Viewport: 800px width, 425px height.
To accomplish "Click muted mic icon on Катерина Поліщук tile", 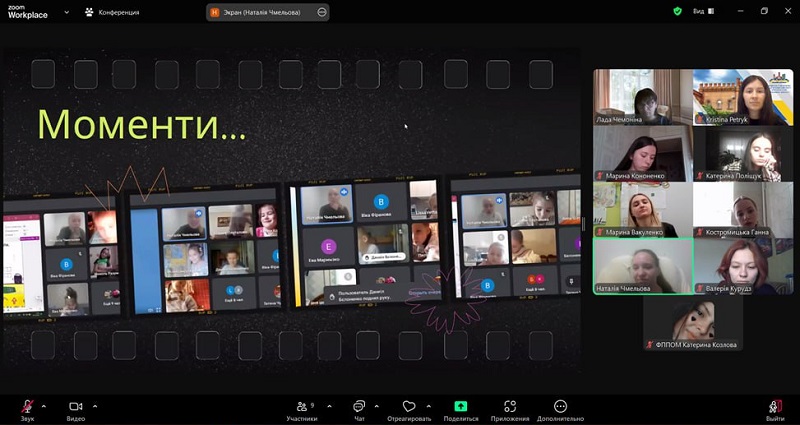I will (701, 176).
